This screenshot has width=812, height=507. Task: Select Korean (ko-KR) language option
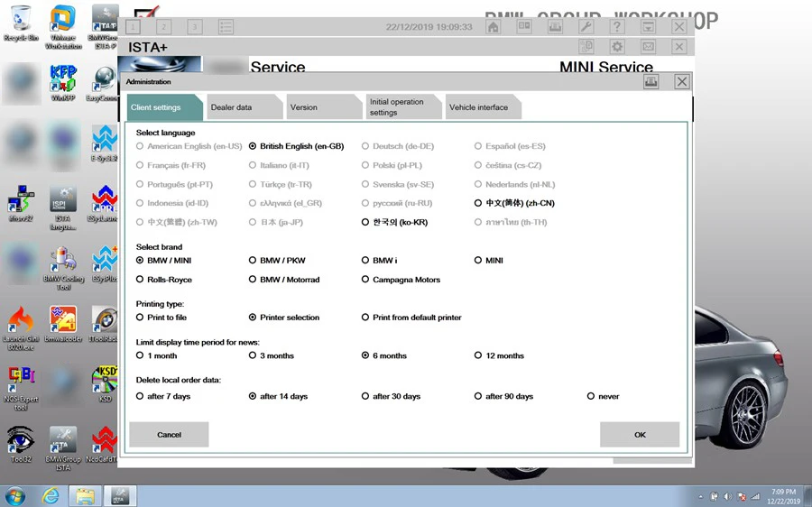(x=394, y=222)
